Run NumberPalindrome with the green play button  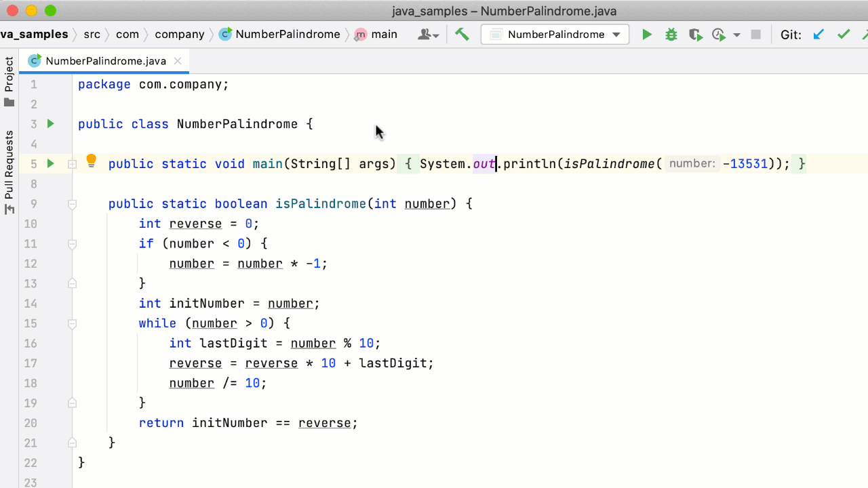point(647,35)
